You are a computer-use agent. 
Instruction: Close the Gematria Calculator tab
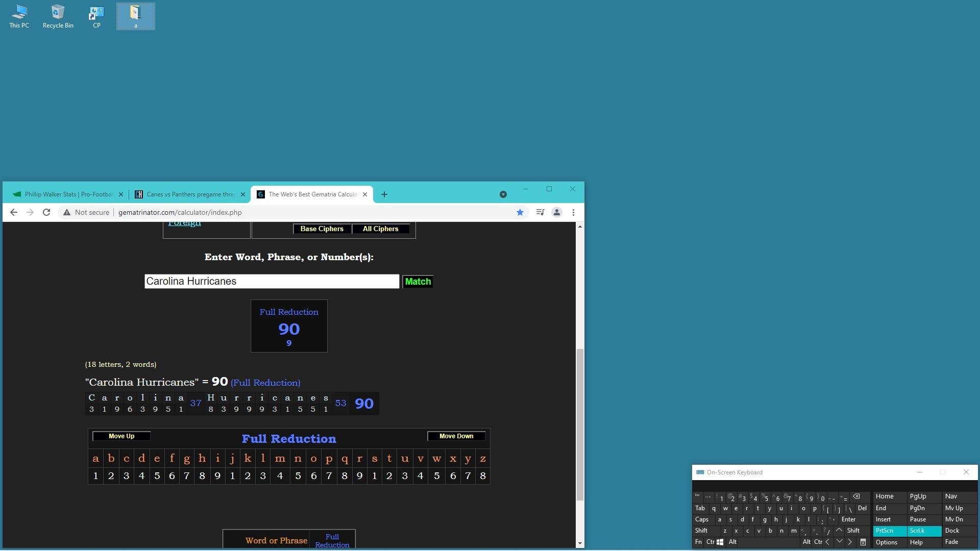coord(365,194)
